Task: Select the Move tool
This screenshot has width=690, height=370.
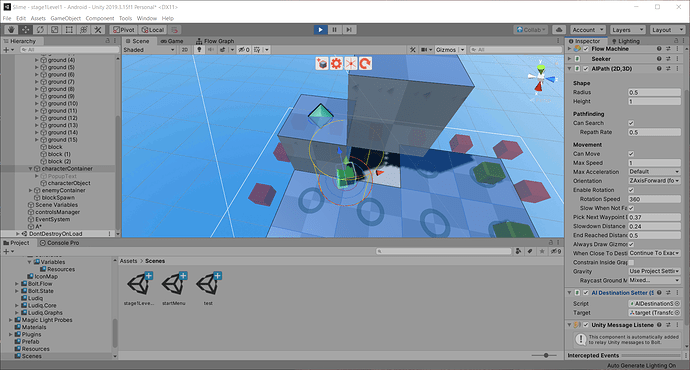Action: click(26, 29)
